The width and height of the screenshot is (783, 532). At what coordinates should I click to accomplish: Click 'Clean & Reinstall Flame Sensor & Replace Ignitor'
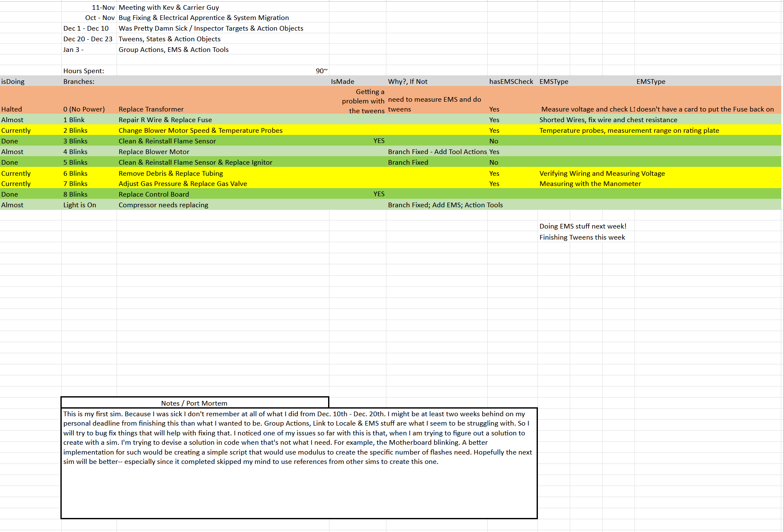[223, 162]
